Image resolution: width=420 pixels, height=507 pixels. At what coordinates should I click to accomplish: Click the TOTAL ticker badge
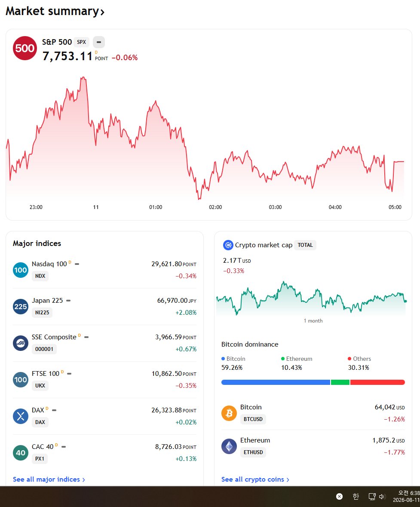pyautogui.click(x=305, y=245)
